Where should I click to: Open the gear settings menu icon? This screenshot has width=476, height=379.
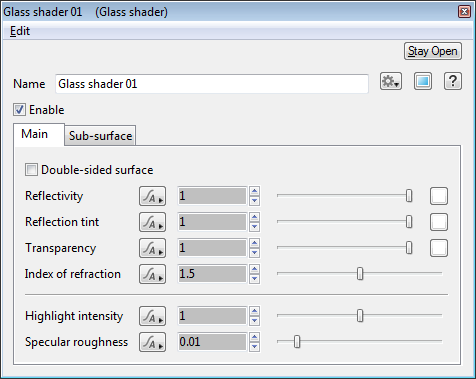[391, 81]
